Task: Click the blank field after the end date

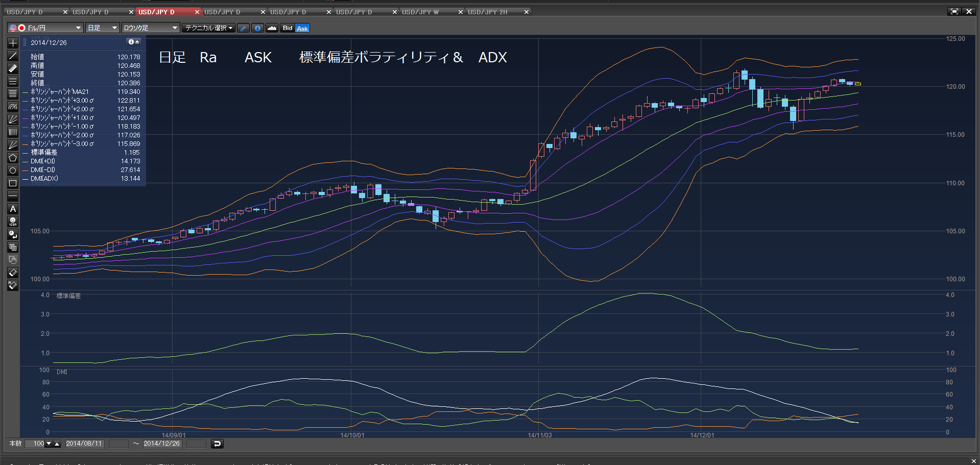Action: coord(196,444)
